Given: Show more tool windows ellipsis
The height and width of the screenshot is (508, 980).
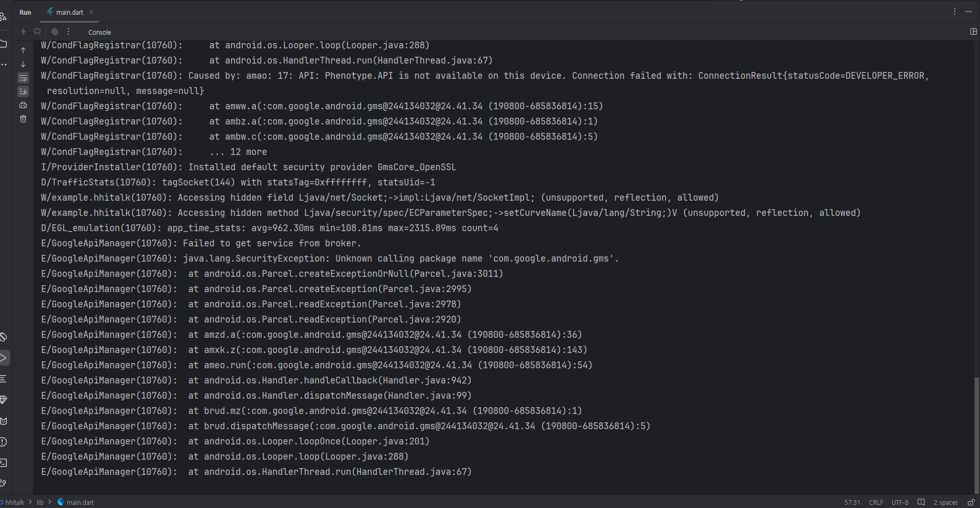Looking at the screenshot, I should pyautogui.click(x=3, y=65).
